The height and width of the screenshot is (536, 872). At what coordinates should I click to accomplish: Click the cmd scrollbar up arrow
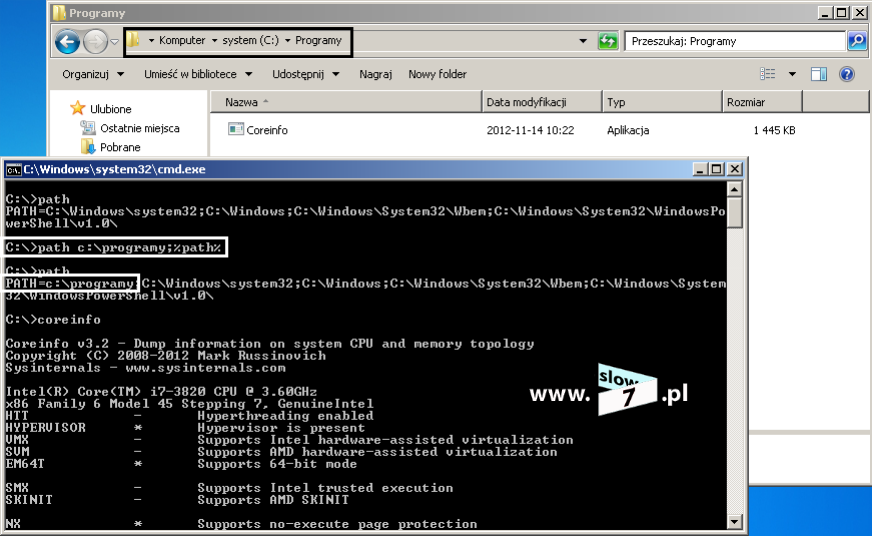734,190
